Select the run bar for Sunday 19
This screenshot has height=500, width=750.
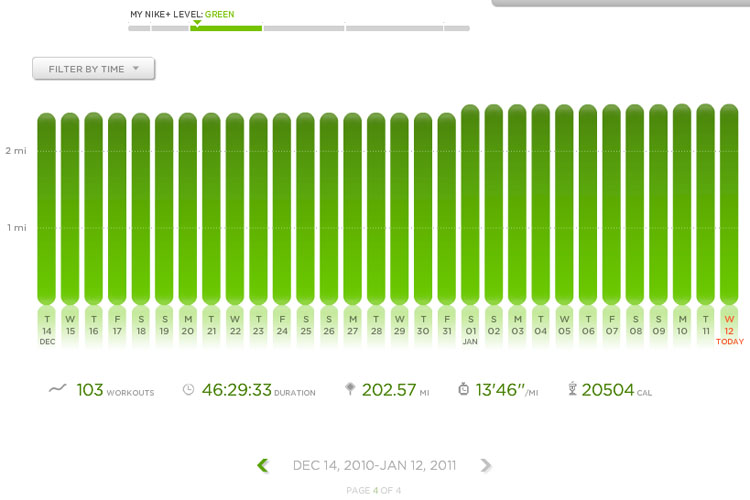pos(164,209)
